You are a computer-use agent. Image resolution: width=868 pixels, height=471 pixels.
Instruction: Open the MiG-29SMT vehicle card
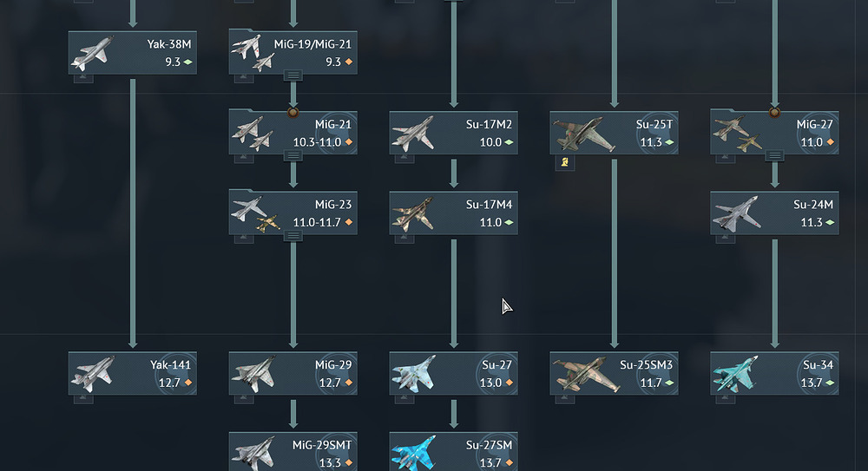point(293,452)
